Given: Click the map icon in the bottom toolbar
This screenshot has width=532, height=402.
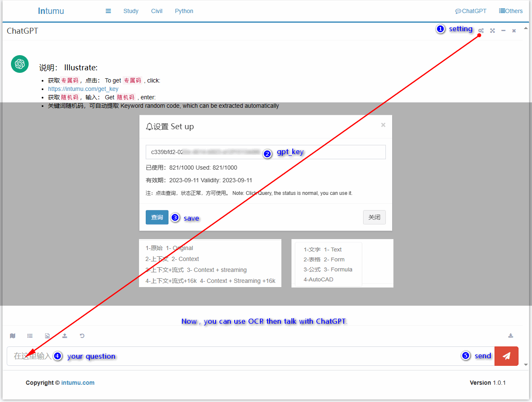Looking at the screenshot, I should (13, 336).
